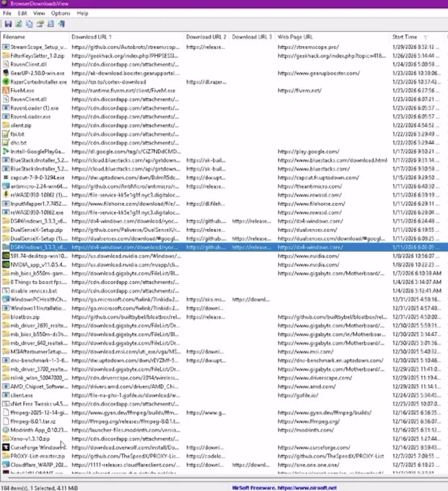Click the GearUP-2.50.0-win.exe icon
Image resolution: width=448 pixels, height=491 pixels.
[6, 73]
